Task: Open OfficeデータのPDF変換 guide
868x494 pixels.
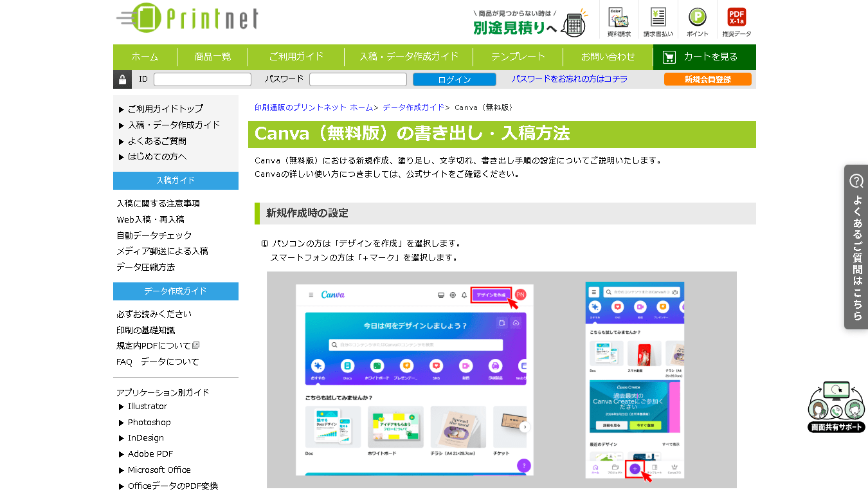Action: (173, 486)
